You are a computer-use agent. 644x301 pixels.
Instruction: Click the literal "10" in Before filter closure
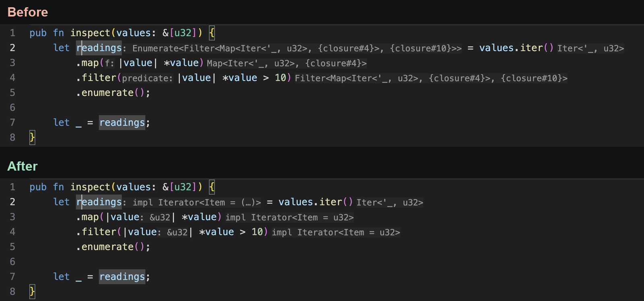coord(281,78)
